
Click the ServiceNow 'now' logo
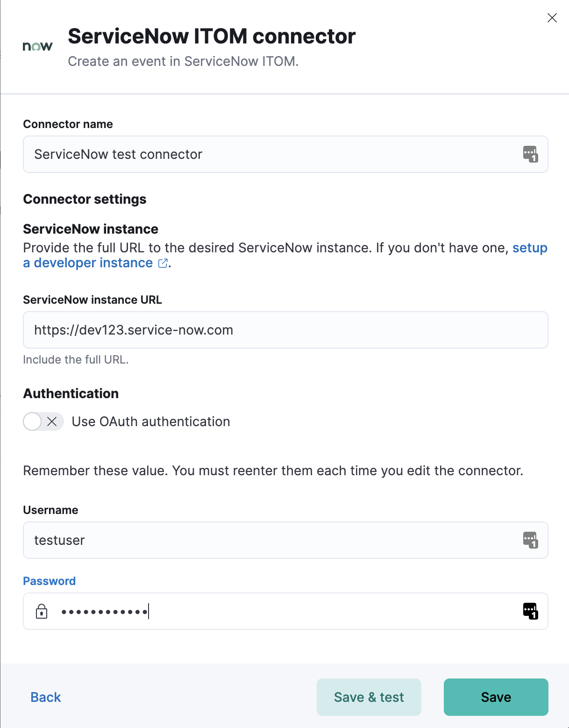pos(37,45)
